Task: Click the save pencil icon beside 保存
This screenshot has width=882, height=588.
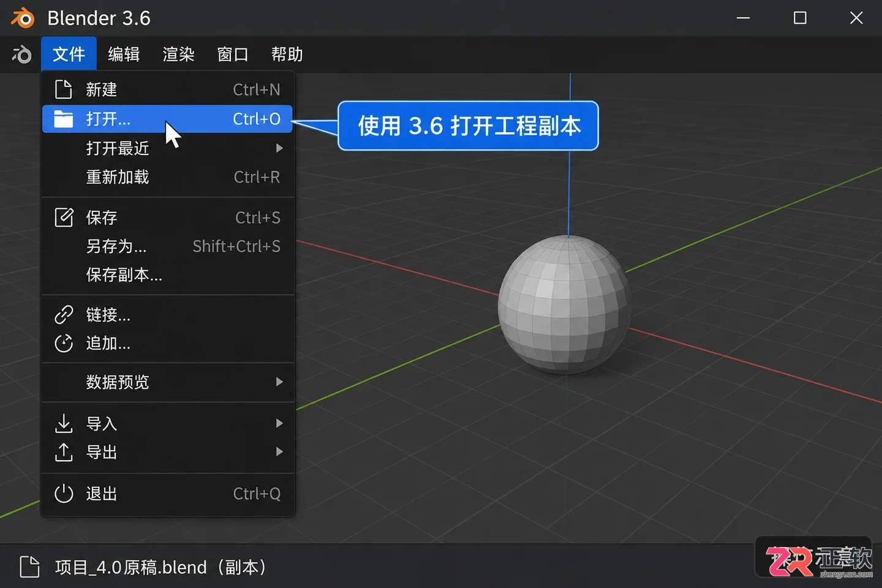Action: coord(64,217)
